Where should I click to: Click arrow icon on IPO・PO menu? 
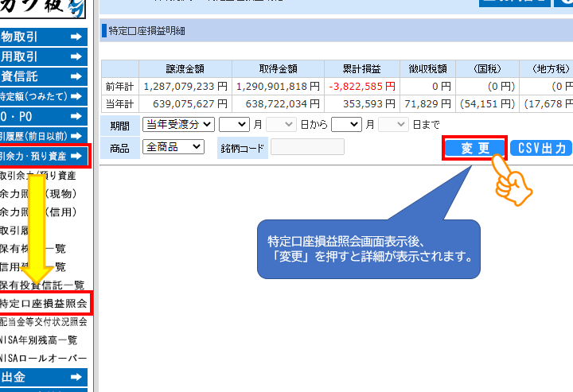[x=76, y=116]
